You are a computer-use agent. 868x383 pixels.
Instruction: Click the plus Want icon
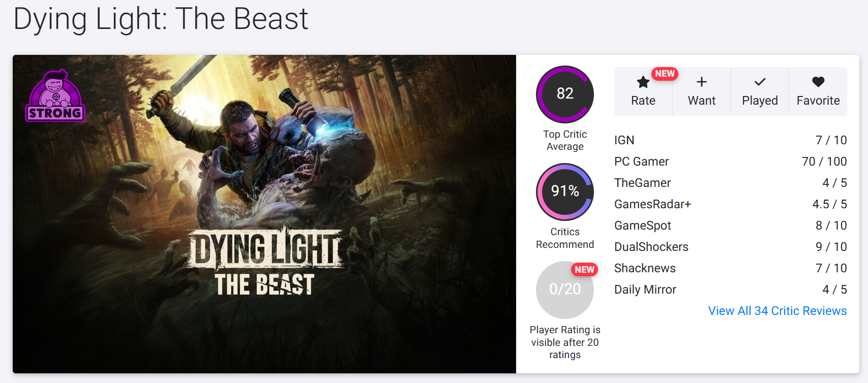point(702,82)
